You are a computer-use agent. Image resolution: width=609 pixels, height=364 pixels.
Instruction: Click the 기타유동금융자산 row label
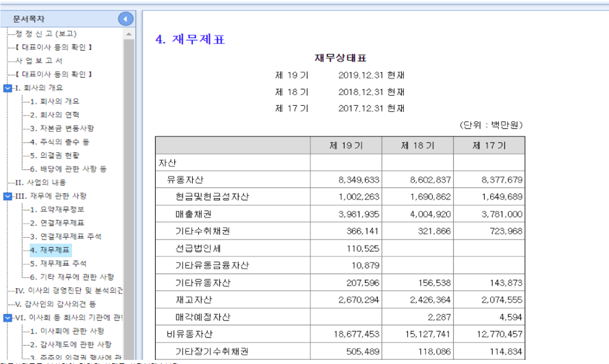coord(212,266)
